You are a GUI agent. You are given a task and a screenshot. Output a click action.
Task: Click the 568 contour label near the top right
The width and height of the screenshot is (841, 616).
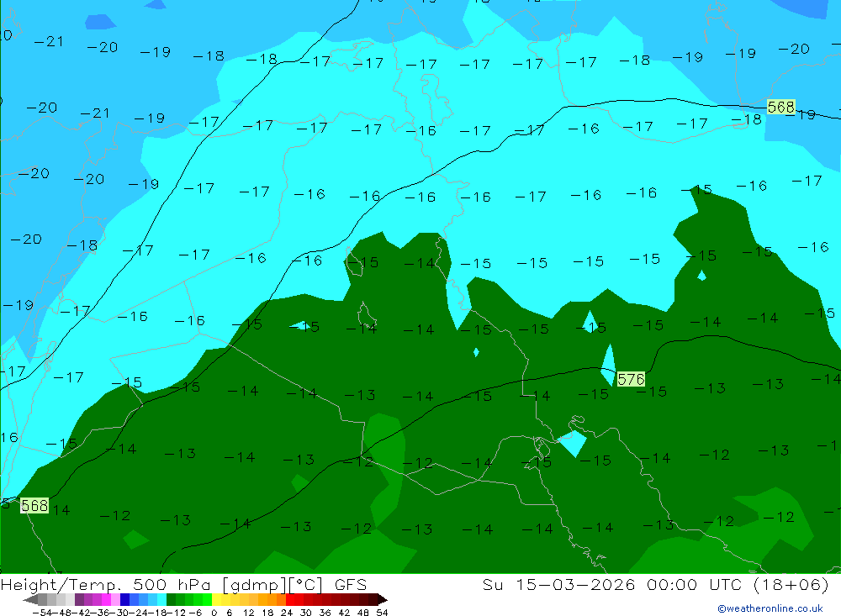click(x=781, y=108)
